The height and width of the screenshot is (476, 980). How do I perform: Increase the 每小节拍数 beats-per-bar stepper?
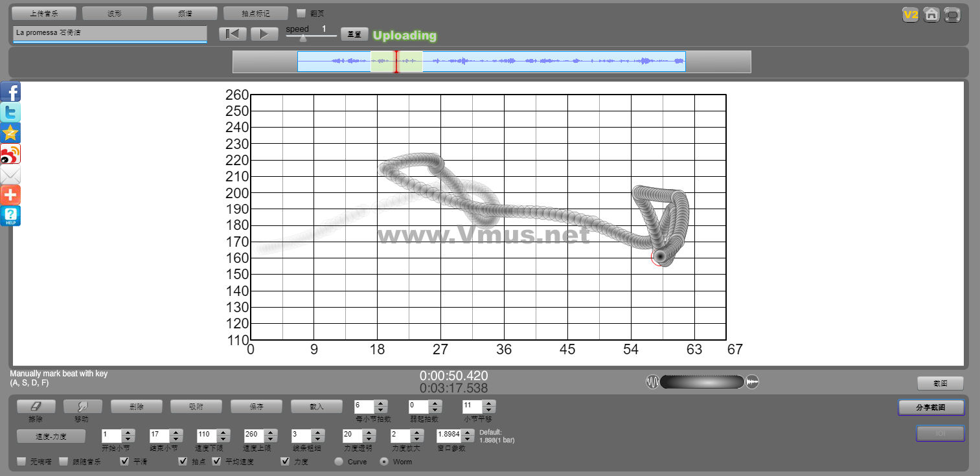(382, 403)
